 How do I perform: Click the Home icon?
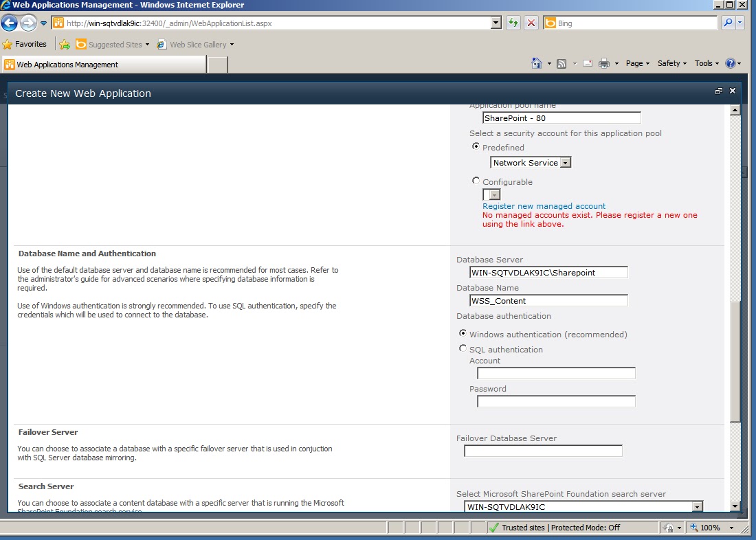537,63
